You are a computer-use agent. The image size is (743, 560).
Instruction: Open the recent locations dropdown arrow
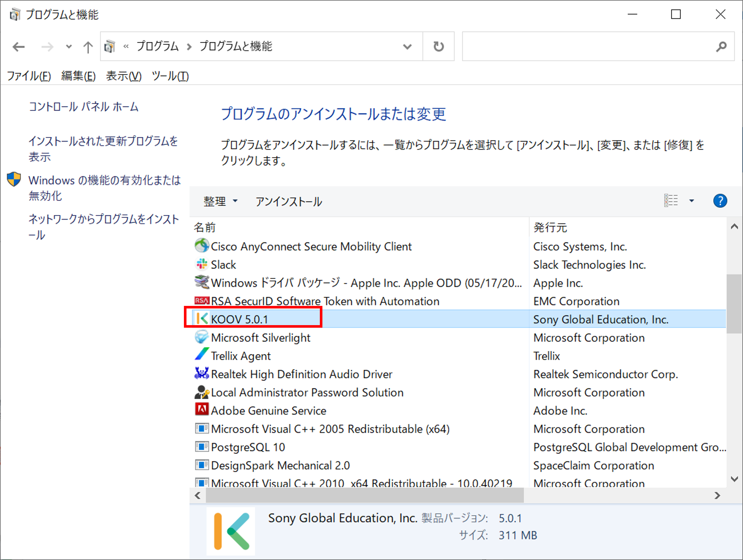(69, 47)
